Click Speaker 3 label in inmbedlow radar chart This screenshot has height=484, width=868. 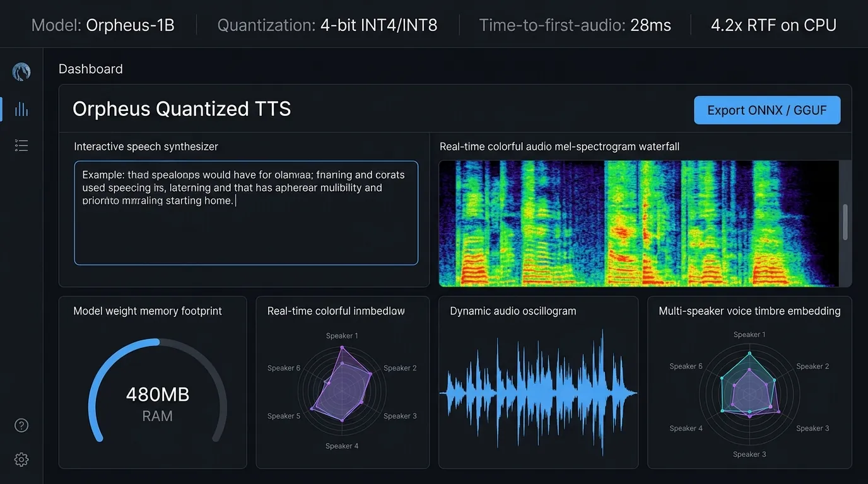coord(400,416)
